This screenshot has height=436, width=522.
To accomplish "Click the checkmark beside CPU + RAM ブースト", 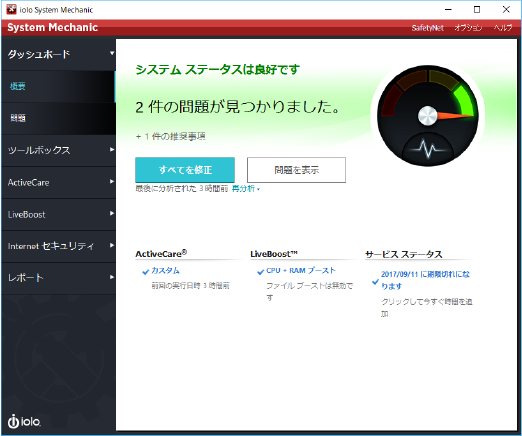I will [x=261, y=272].
